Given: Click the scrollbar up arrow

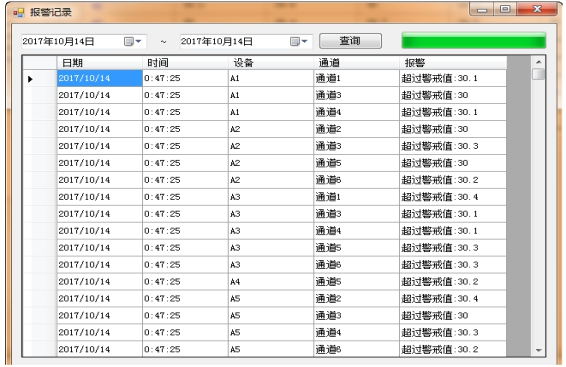Looking at the screenshot, I should [539, 62].
